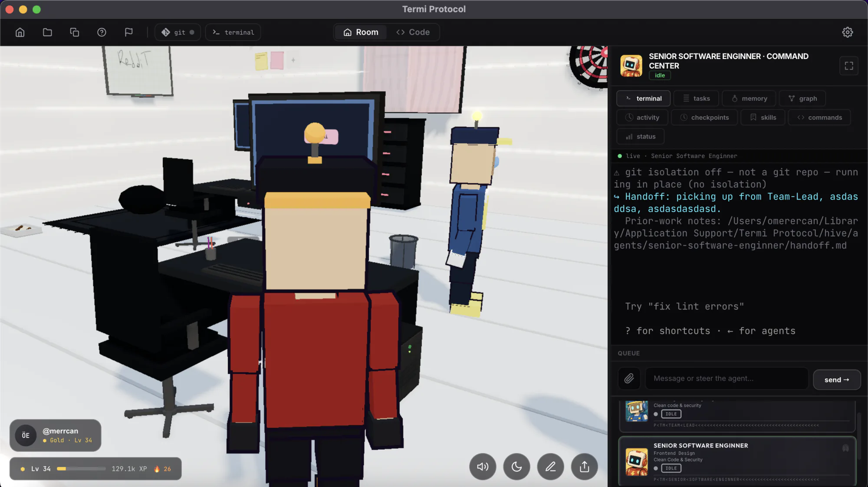
Task: Open the git status button
Action: (x=178, y=32)
